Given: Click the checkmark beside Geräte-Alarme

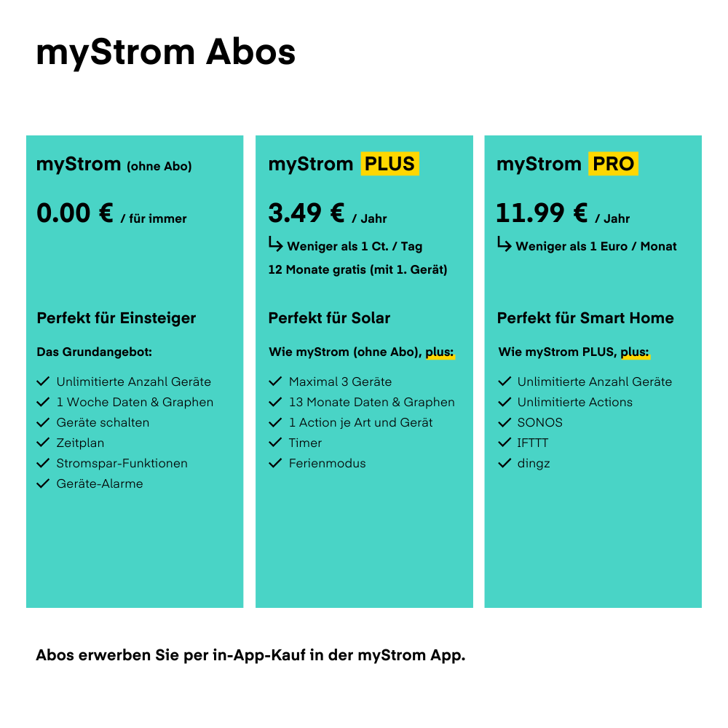Looking at the screenshot, I should (x=43, y=483).
